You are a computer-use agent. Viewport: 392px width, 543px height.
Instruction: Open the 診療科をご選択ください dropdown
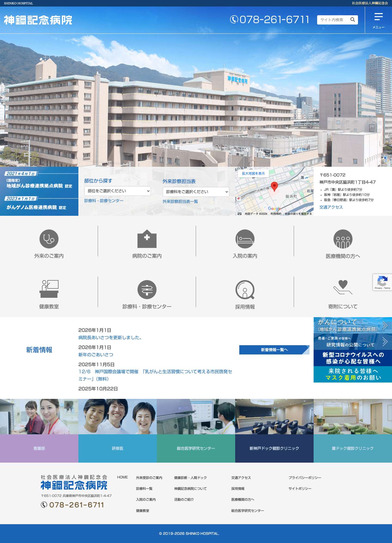(196, 192)
